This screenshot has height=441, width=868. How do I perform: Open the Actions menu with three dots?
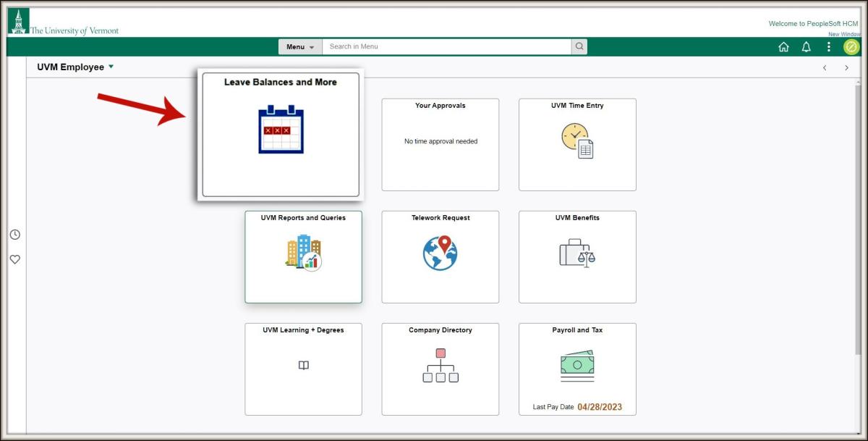pos(829,46)
